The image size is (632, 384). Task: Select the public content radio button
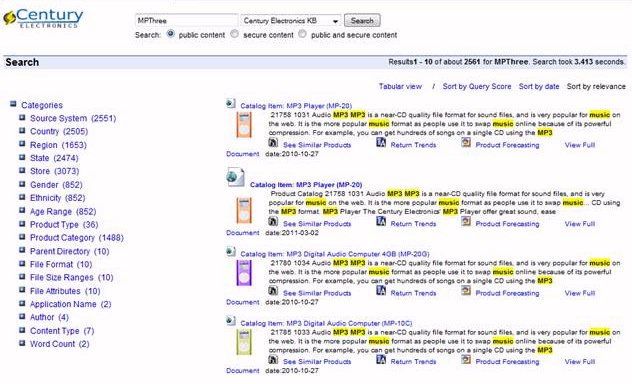coord(170,34)
